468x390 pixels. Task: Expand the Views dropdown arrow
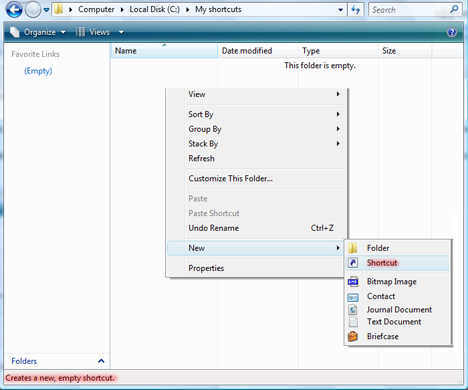(121, 32)
